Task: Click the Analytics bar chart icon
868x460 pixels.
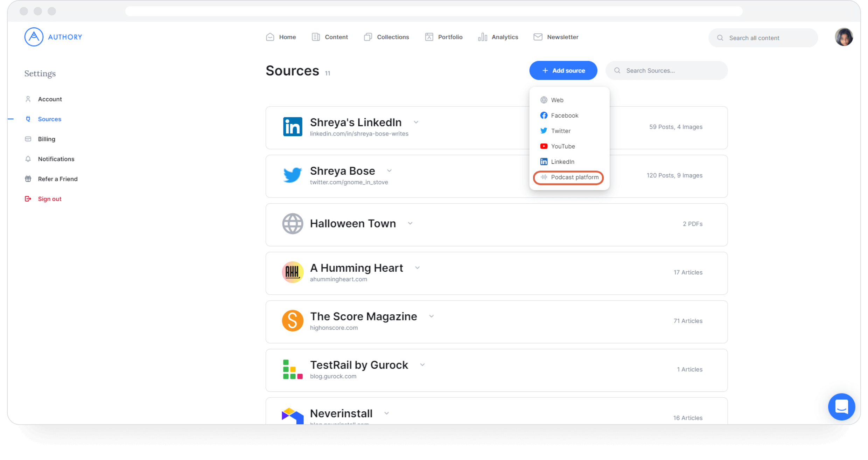Action: point(483,37)
